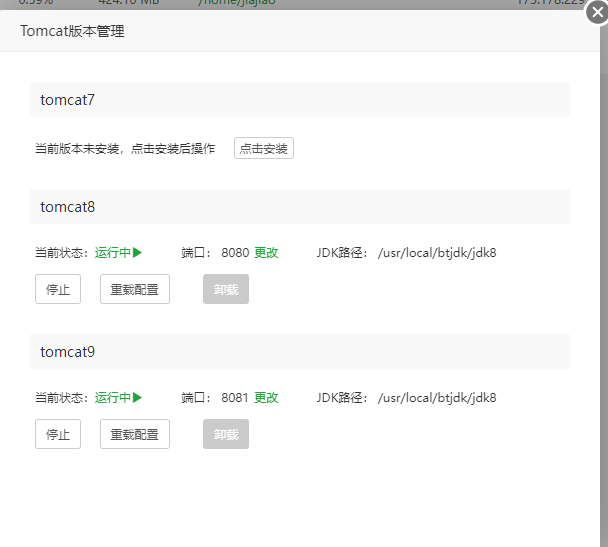
Task: Click the tomcat7 not-installed message text
Action: tap(125, 148)
